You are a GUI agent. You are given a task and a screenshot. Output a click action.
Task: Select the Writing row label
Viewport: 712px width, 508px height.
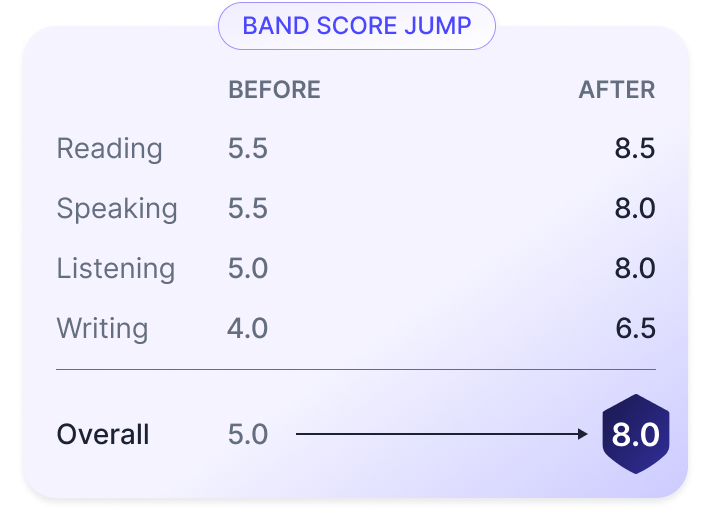(x=102, y=329)
